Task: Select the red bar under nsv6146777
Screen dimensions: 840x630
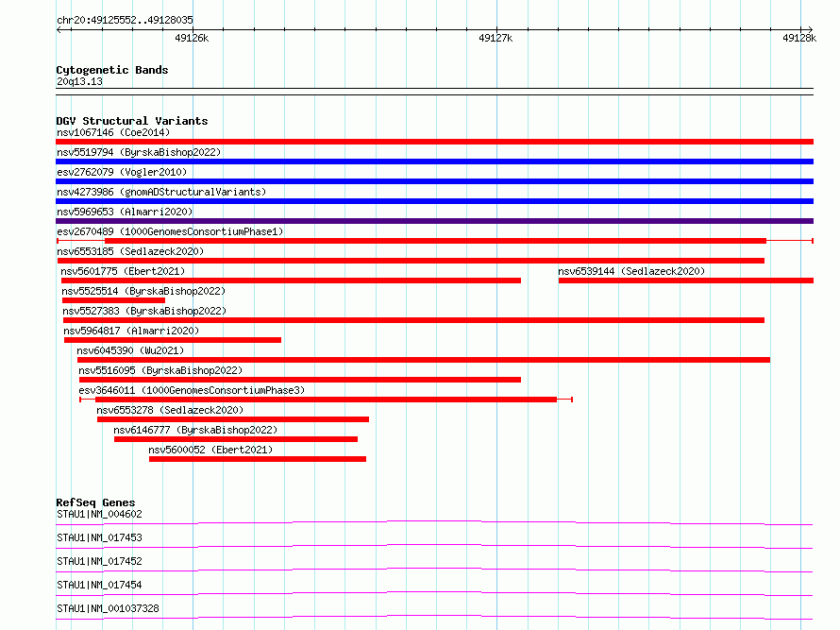Action: 236,439
